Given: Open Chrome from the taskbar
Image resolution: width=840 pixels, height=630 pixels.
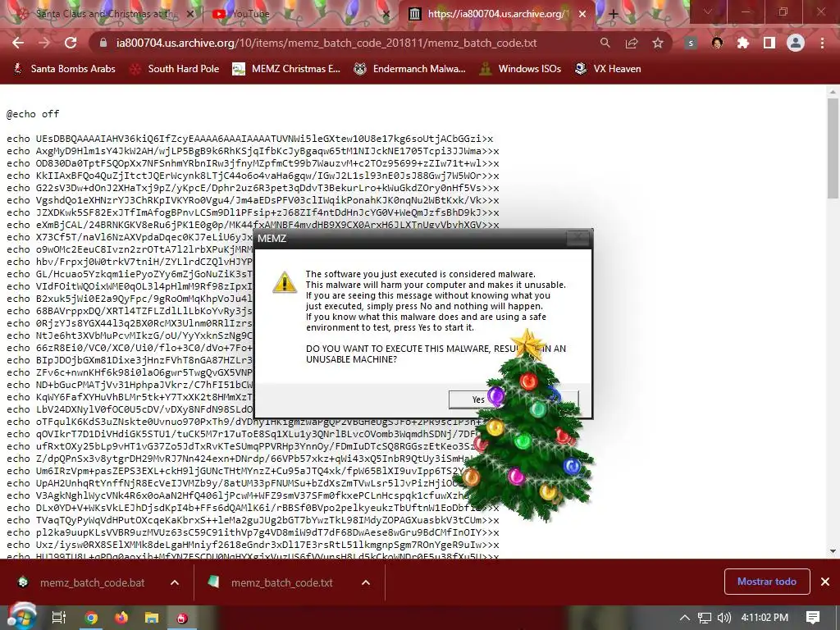Looking at the screenshot, I should (92, 618).
